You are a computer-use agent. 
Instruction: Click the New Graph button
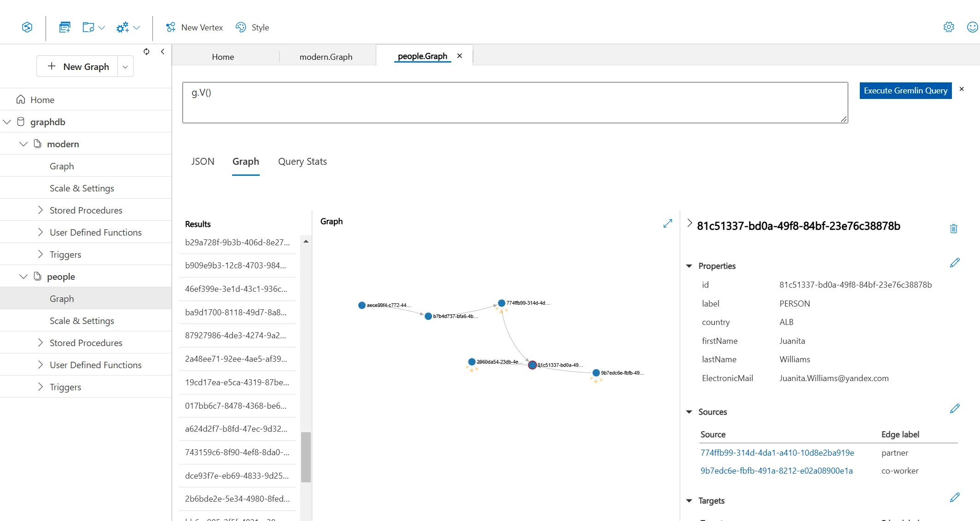pyautogui.click(x=77, y=67)
